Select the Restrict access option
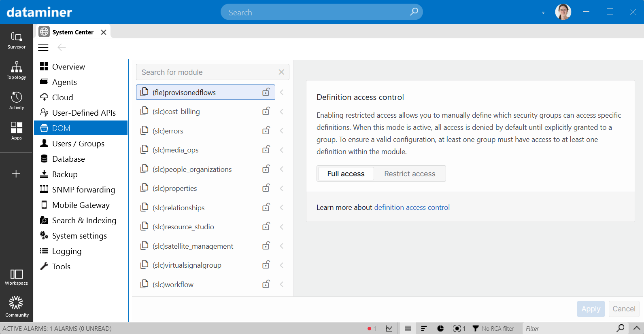The height and width of the screenshot is (334, 644). [409, 174]
